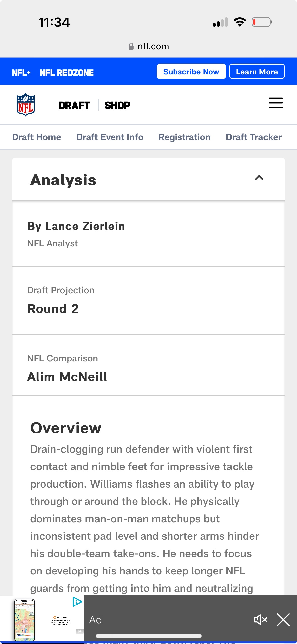
Task: Close the bottom ad banner
Action: (x=283, y=620)
